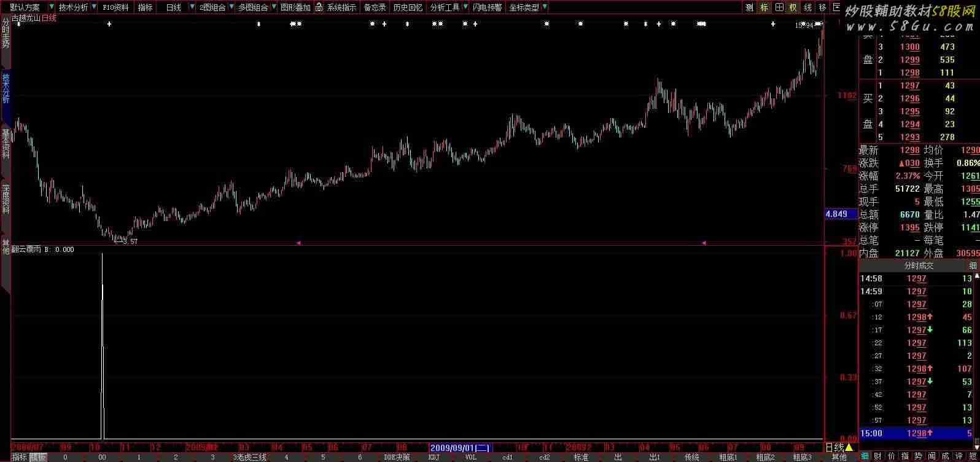Viewport: 980px width, 462px height.
Task: Click the 2009/09/01 date marker on time axis
Action: (x=460, y=448)
